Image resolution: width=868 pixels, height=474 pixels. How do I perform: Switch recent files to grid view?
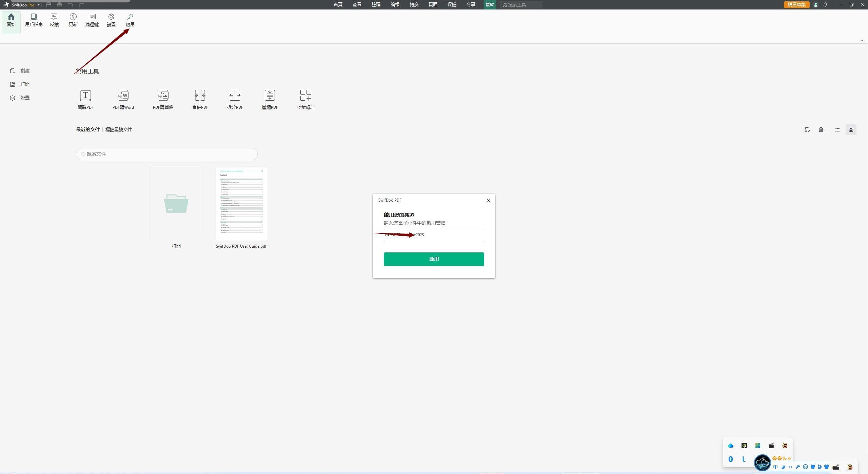(851, 130)
